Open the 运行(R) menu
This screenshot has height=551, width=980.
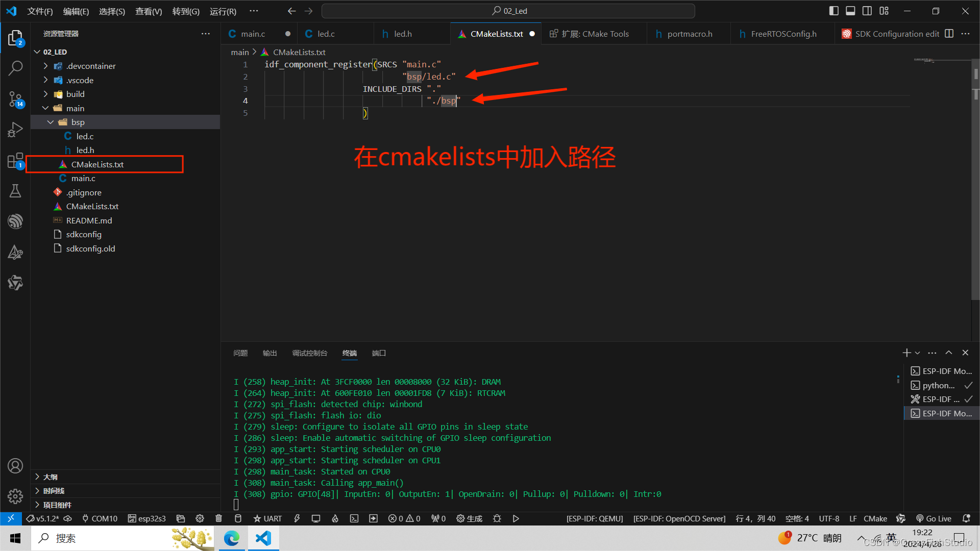click(223, 11)
